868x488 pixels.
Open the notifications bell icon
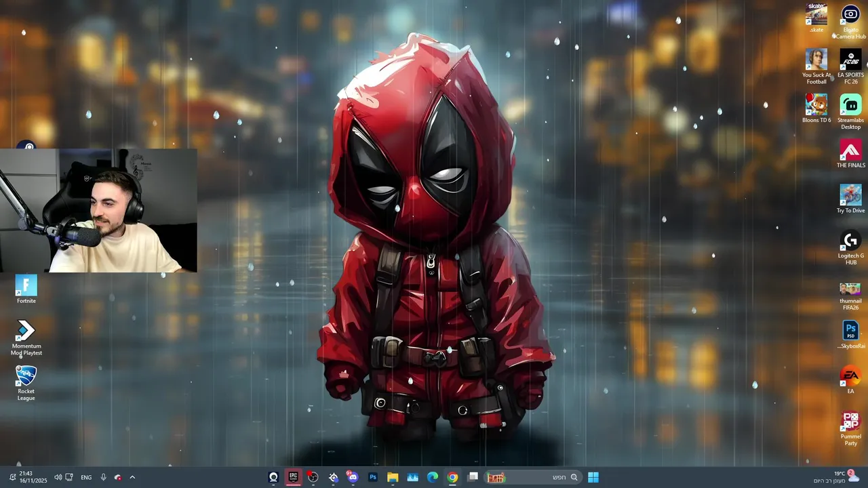click(x=12, y=477)
